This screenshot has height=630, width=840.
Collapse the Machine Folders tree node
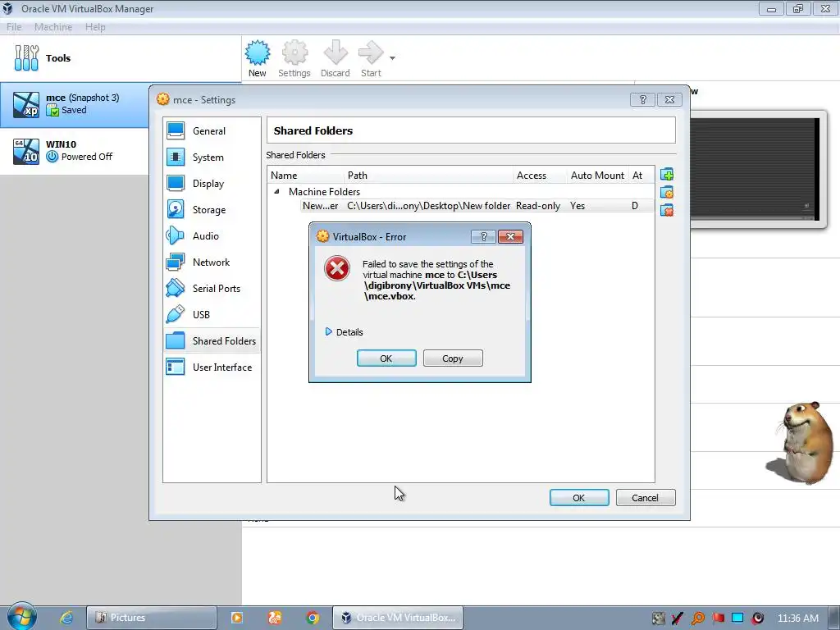[277, 191]
